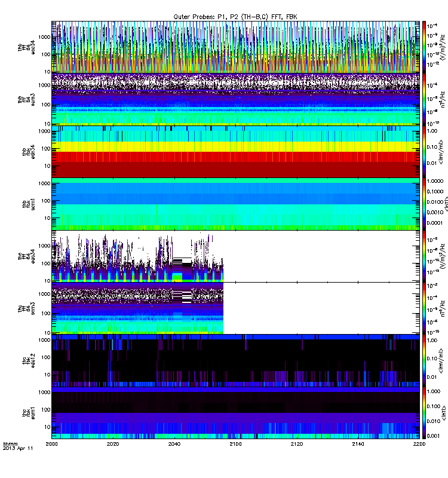Click the "thc fbk edc12" axis label
This screenshot has height=478, width=448.
coord(29,361)
